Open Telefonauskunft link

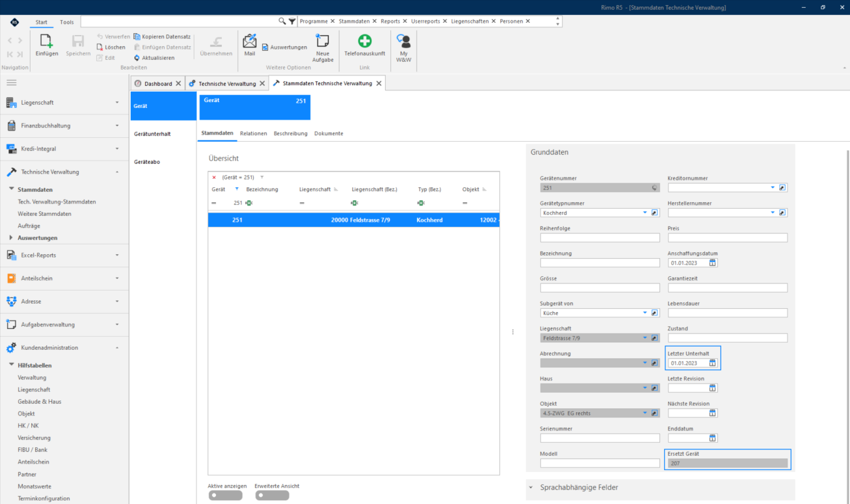pos(365,46)
